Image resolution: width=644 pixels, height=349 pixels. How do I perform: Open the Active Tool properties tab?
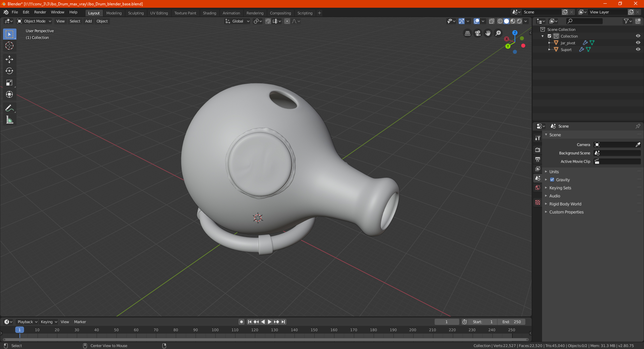(538, 138)
